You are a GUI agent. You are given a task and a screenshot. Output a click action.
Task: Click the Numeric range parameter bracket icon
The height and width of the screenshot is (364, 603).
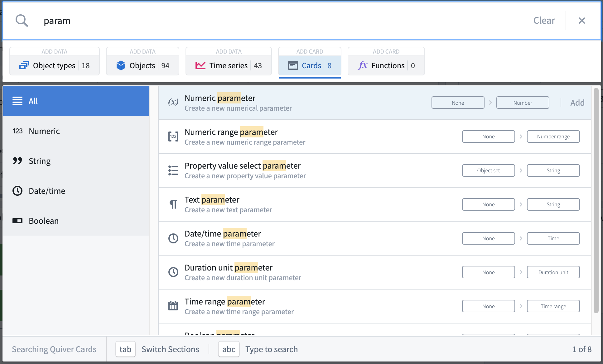click(173, 136)
